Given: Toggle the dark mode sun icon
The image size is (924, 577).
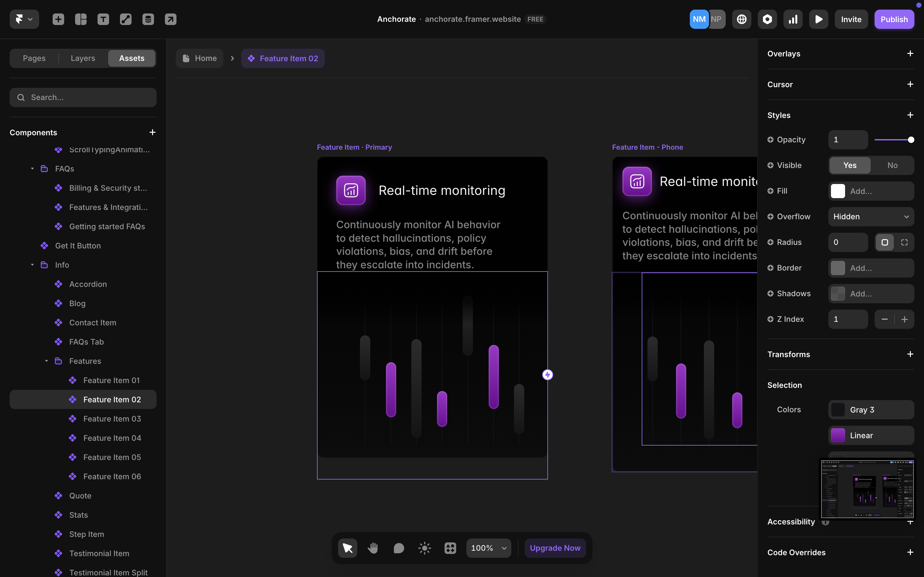Looking at the screenshot, I should (424, 548).
